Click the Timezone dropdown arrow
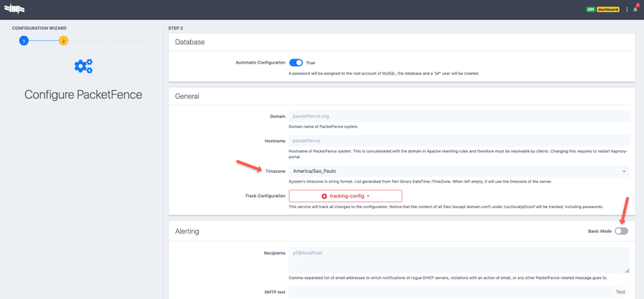 624,171
